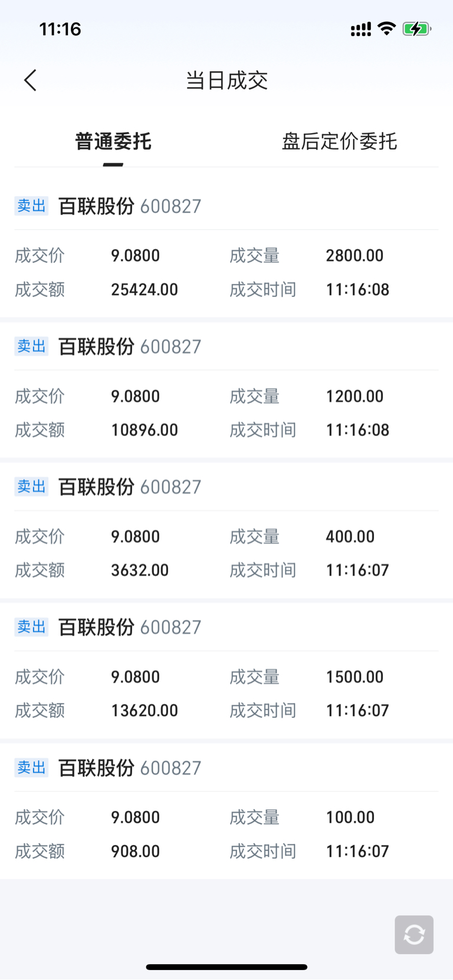This screenshot has height=980, width=453.
Task: Tap the Wi-Fi status icon
Action: pyautogui.click(x=387, y=28)
